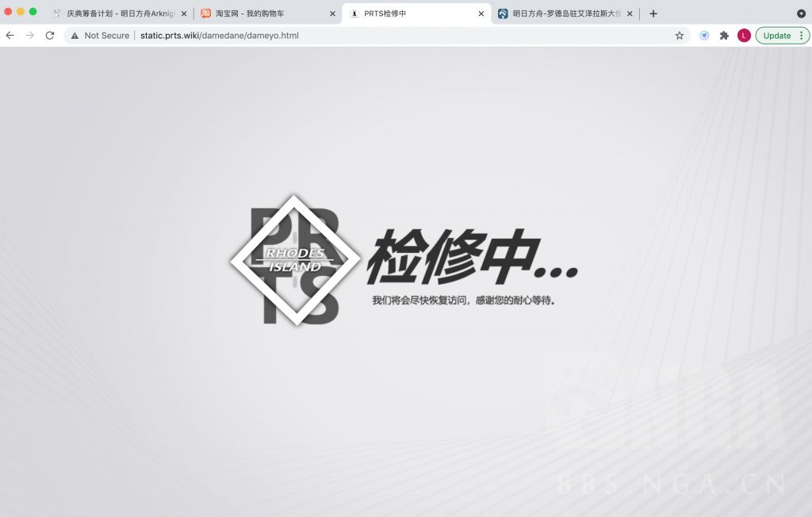Click the Update button
812x517 pixels.
778,35
